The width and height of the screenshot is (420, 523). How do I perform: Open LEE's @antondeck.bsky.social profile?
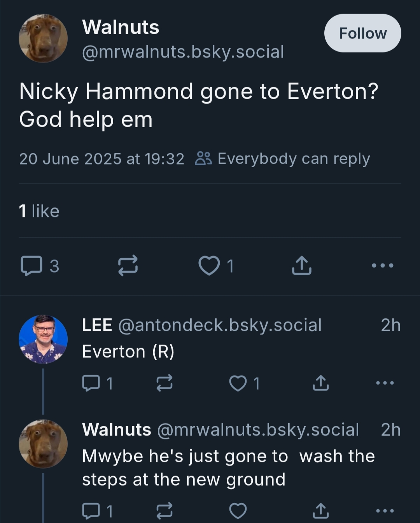tap(220, 325)
